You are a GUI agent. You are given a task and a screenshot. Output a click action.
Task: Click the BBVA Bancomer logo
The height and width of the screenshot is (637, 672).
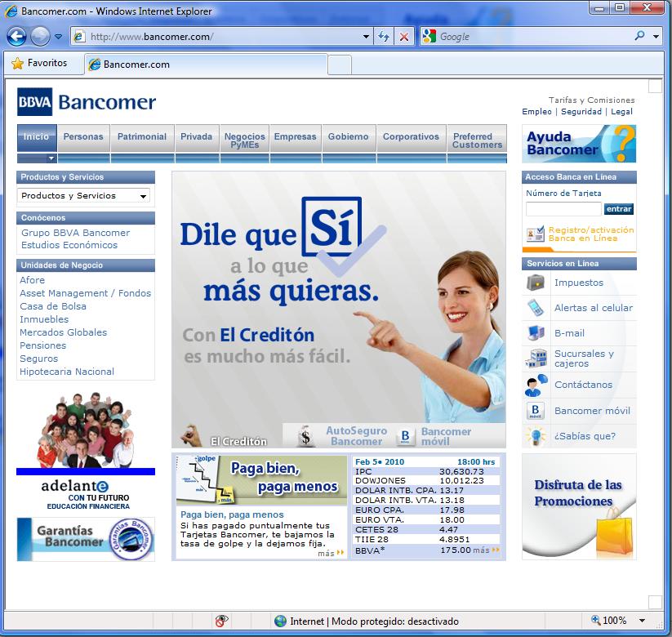(x=86, y=102)
